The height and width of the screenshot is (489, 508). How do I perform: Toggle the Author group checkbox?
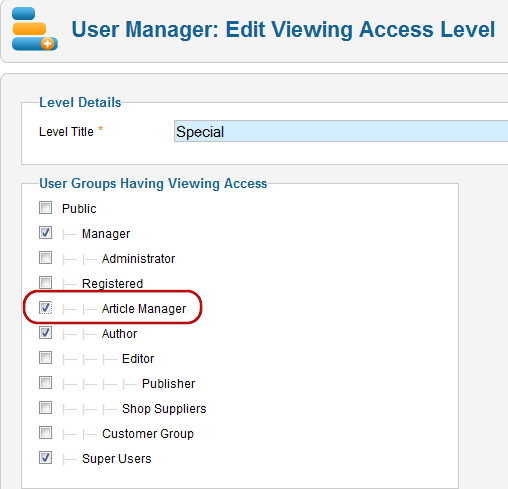45,333
